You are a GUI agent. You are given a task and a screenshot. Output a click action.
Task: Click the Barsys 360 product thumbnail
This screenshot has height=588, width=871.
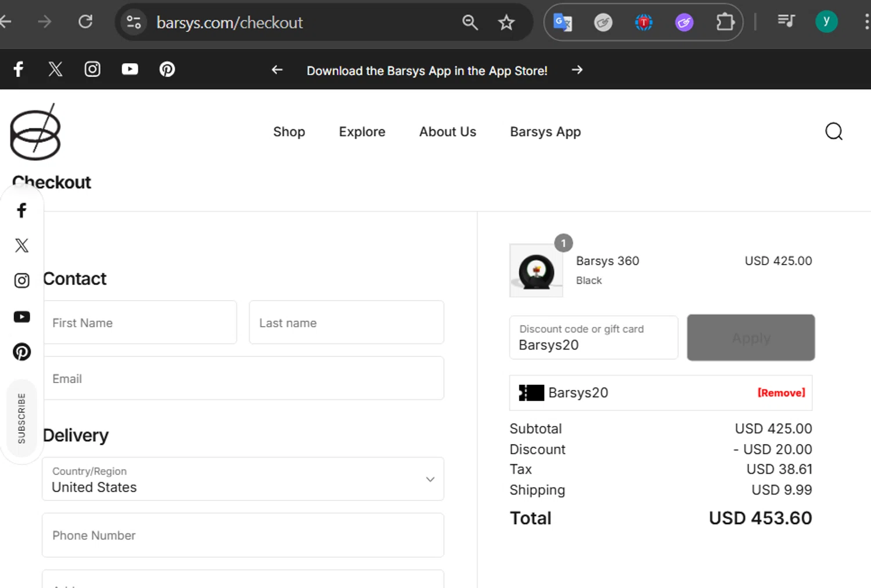click(536, 270)
